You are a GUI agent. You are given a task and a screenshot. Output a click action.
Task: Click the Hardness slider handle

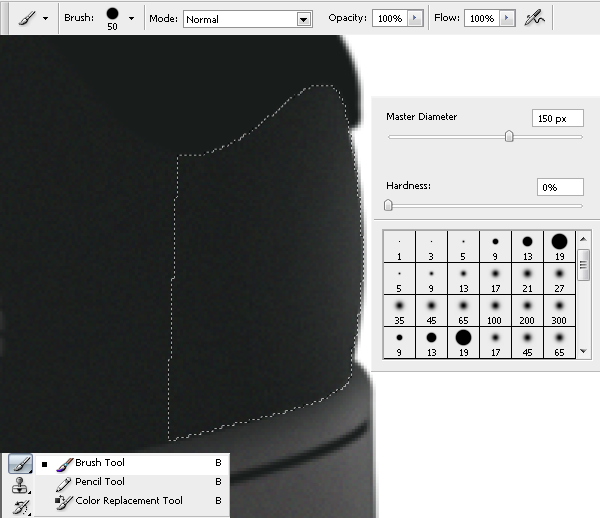pyautogui.click(x=388, y=205)
